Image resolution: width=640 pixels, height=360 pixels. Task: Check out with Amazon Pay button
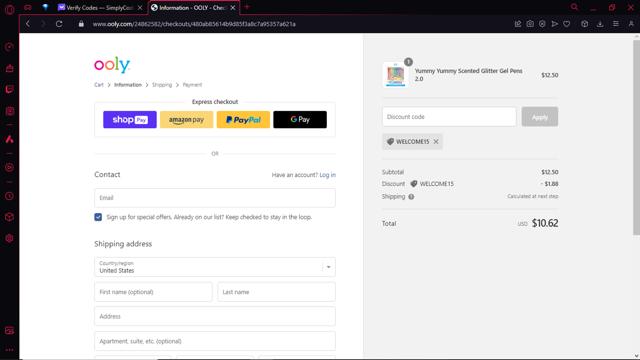187,120
